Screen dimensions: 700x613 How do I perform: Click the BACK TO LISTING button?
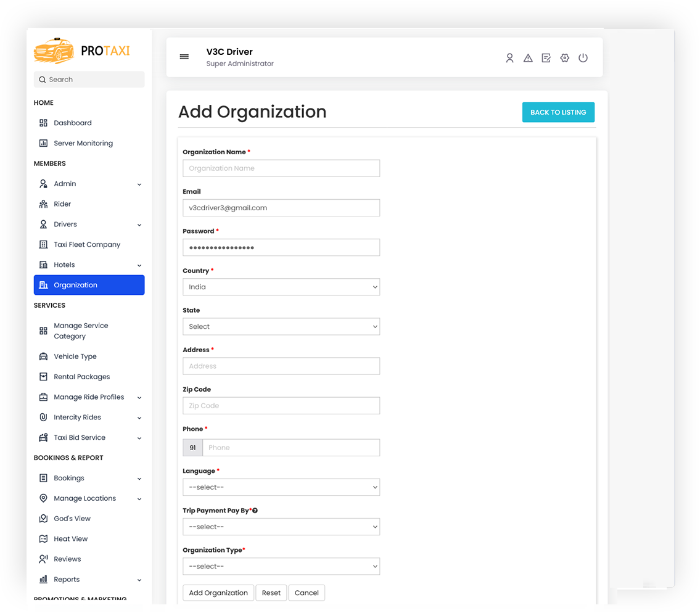pos(558,112)
